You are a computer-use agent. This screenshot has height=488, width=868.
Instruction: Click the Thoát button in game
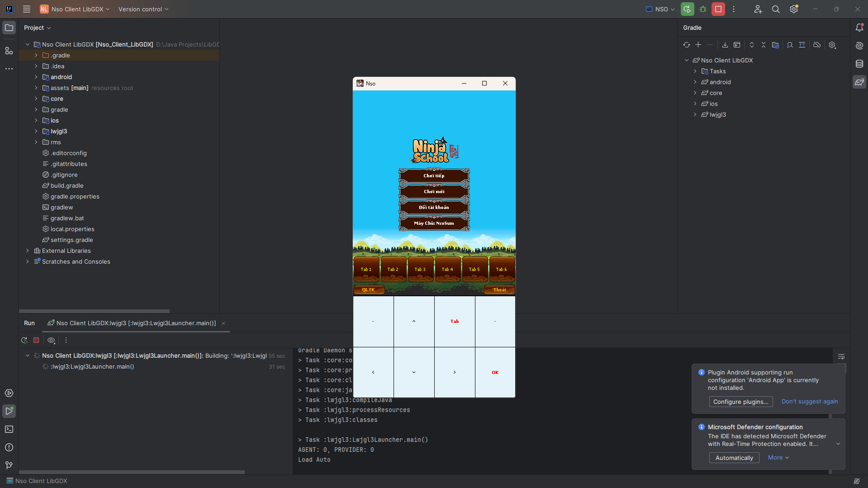[x=499, y=289]
